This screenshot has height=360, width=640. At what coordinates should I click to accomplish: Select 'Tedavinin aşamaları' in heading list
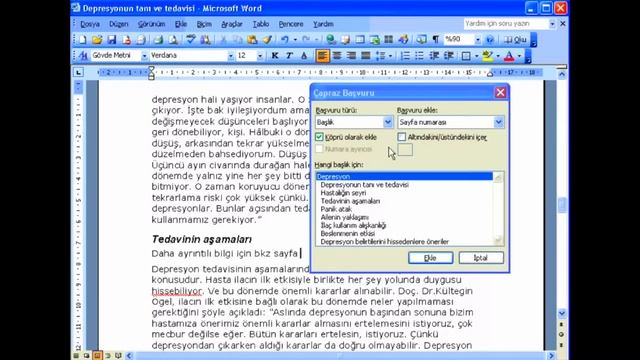tap(350, 201)
